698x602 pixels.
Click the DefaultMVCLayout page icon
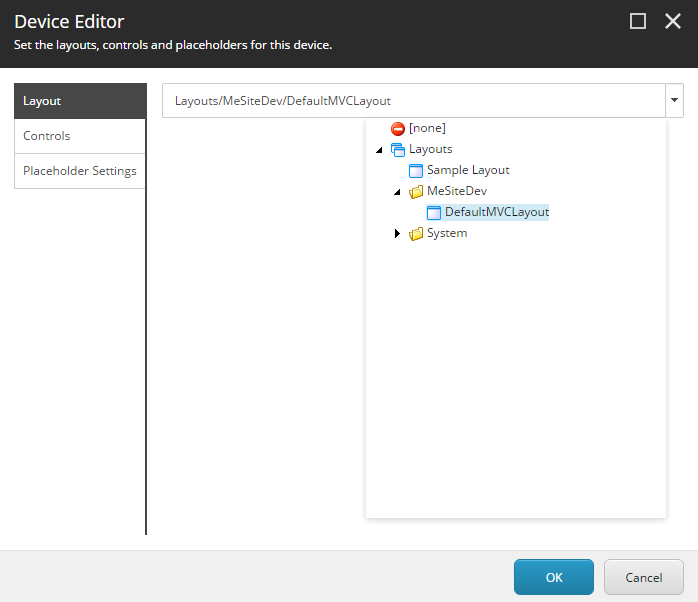tap(434, 213)
